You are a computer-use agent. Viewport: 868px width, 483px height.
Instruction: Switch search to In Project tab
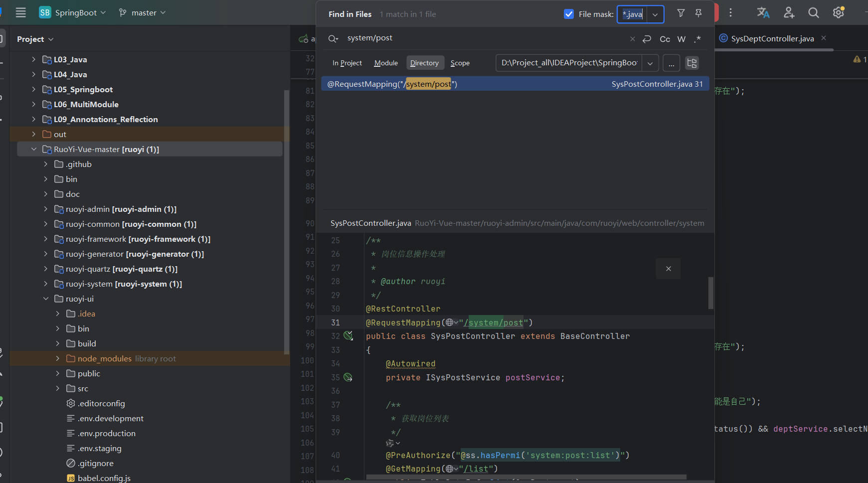coord(347,63)
